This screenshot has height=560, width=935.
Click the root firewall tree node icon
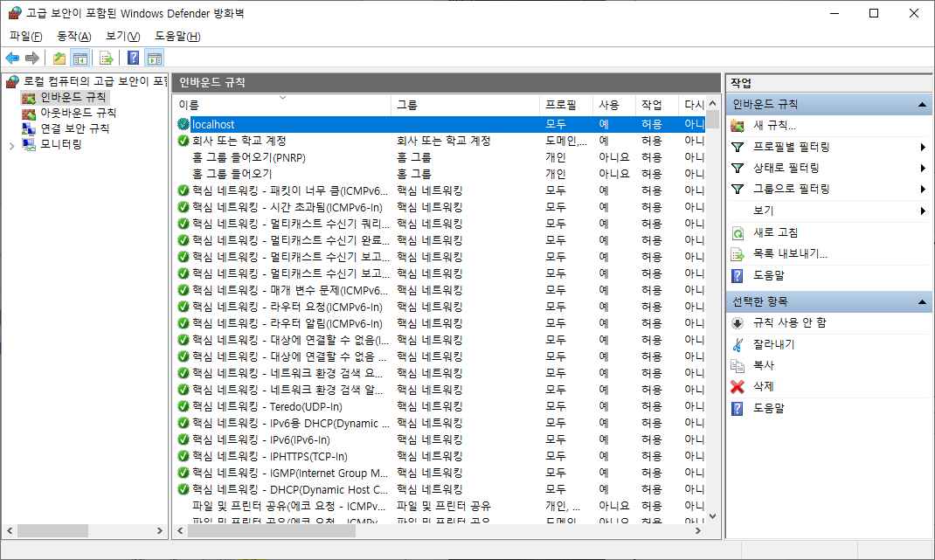[12, 82]
